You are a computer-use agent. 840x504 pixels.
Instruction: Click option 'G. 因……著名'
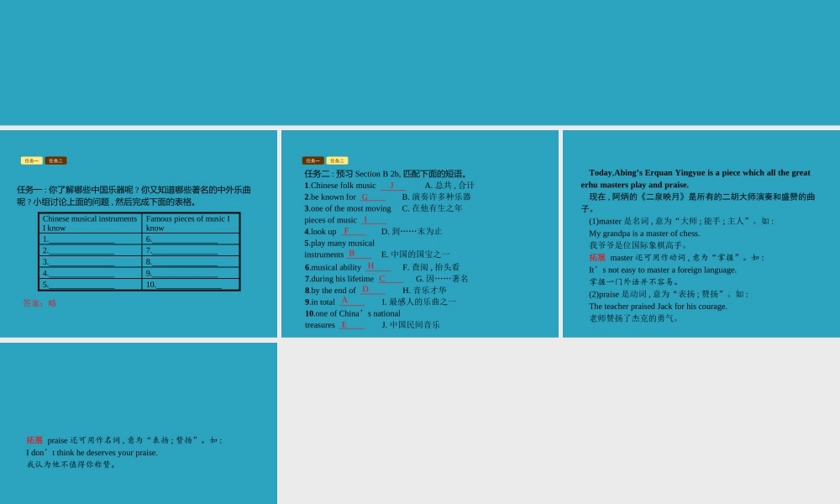click(x=442, y=279)
